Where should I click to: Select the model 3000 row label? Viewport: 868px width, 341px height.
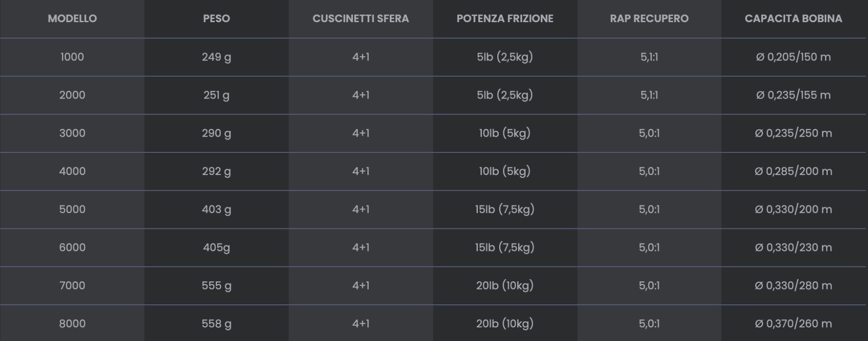(x=72, y=133)
